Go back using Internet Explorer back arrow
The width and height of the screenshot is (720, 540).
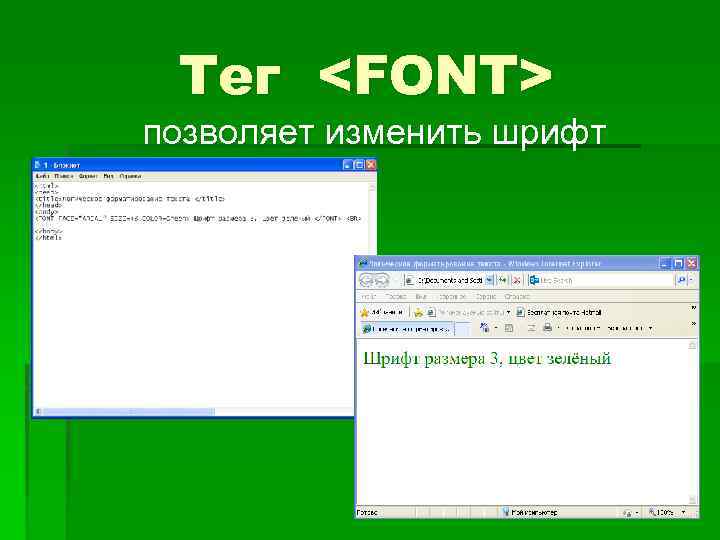point(368,280)
